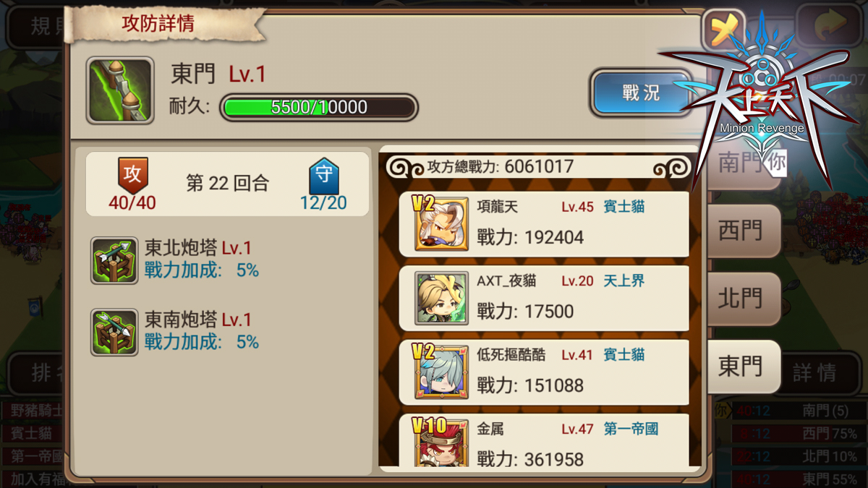Select the 東門 tab
Image resolution: width=868 pixels, height=488 pixels.
click(x=741, y=367)
